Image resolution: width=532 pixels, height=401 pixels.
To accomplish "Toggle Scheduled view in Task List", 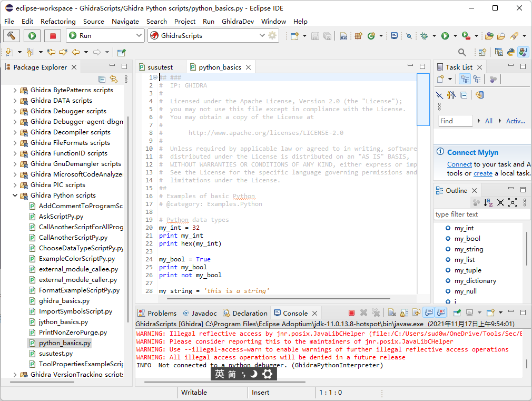I will pyautogui.click(x=477, y=79).
